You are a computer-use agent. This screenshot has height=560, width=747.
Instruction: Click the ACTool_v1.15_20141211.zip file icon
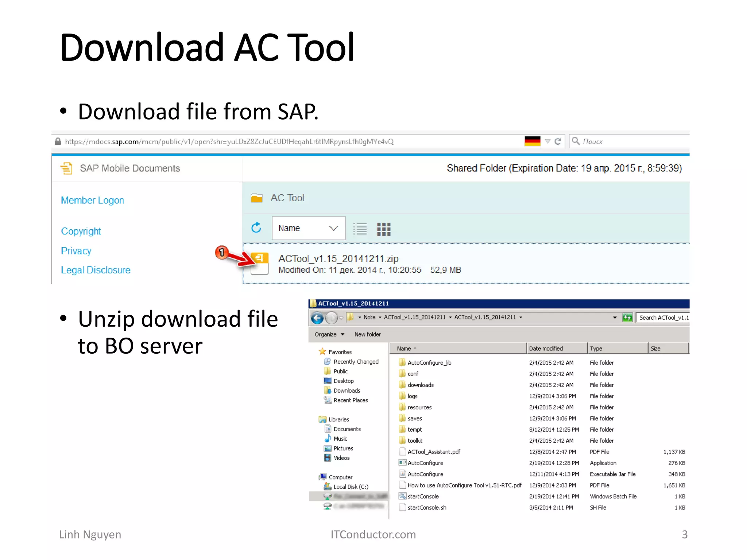click(x=260, y=263)
